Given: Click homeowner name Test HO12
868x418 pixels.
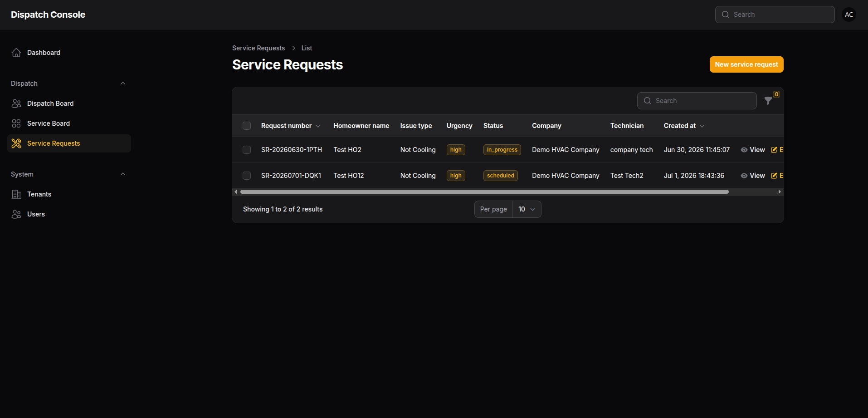Looking at the screenshot, I should point(349,176).
